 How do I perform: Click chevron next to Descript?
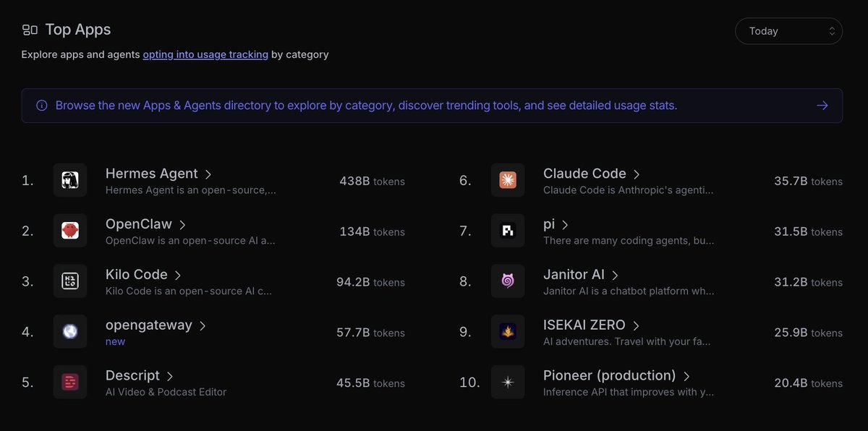170,377
